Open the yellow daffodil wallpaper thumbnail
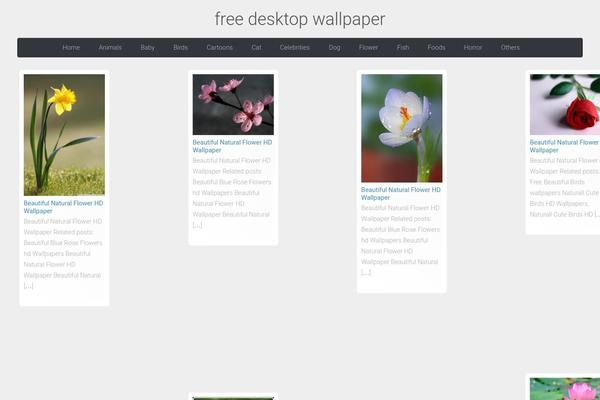 click(x=64, y=135)
